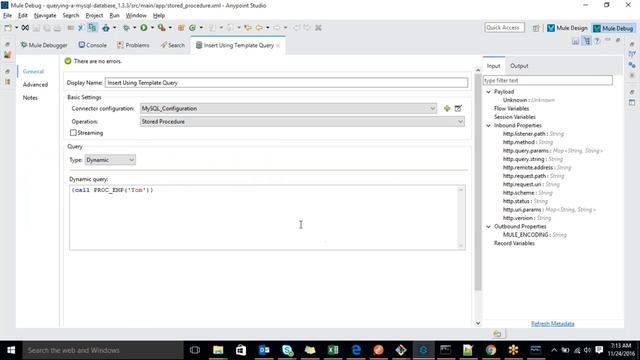Open the Window menu

136,16
